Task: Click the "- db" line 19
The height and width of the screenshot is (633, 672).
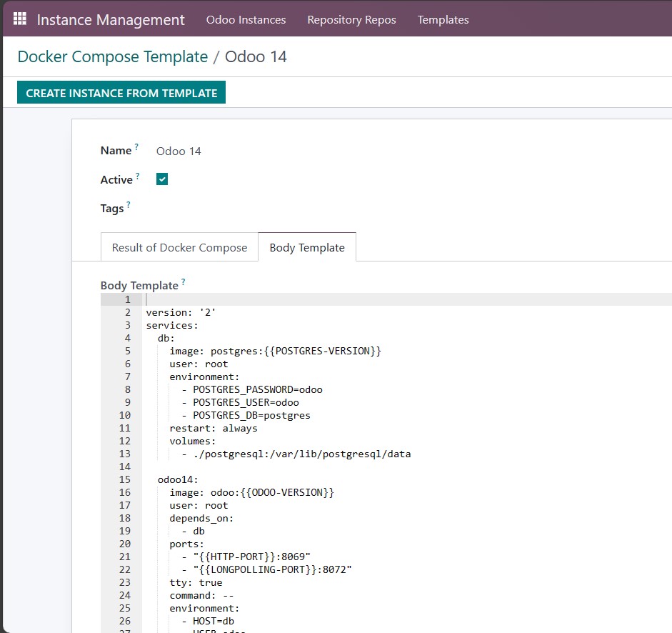Action: click(x=193, y=531)
